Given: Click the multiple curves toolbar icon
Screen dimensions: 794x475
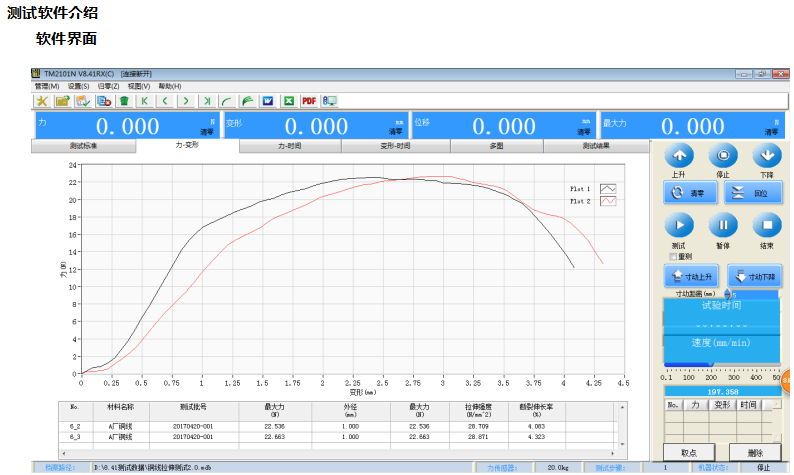Looking at the screenshot, I should (x=248, y=101).
